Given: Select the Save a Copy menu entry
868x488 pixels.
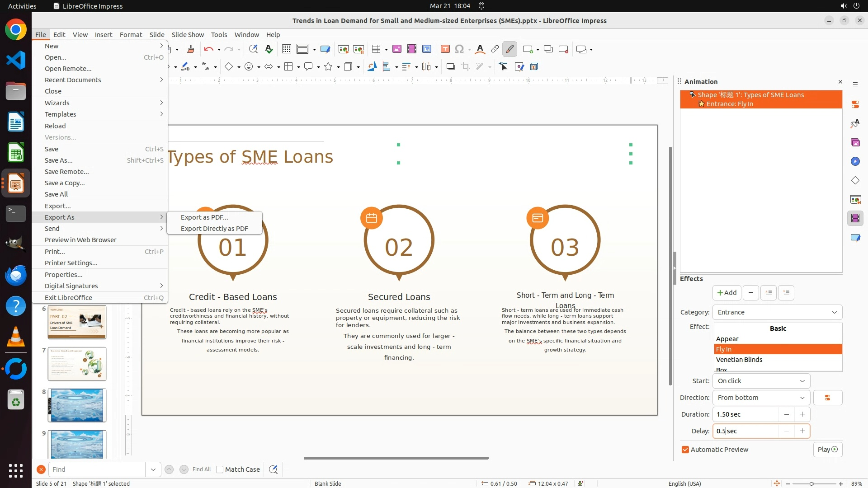Looking at the screenshot, I should [x=65, y=183].
